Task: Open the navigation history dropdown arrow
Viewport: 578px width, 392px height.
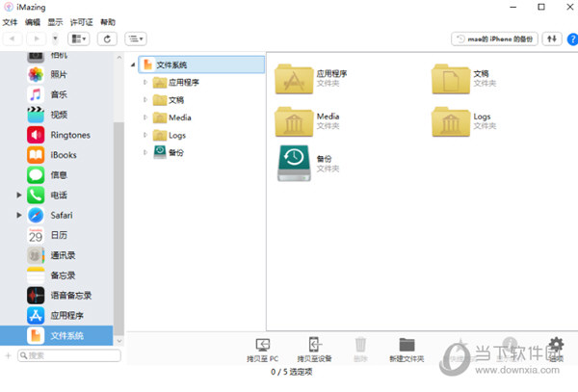Action: click(55, 39)
